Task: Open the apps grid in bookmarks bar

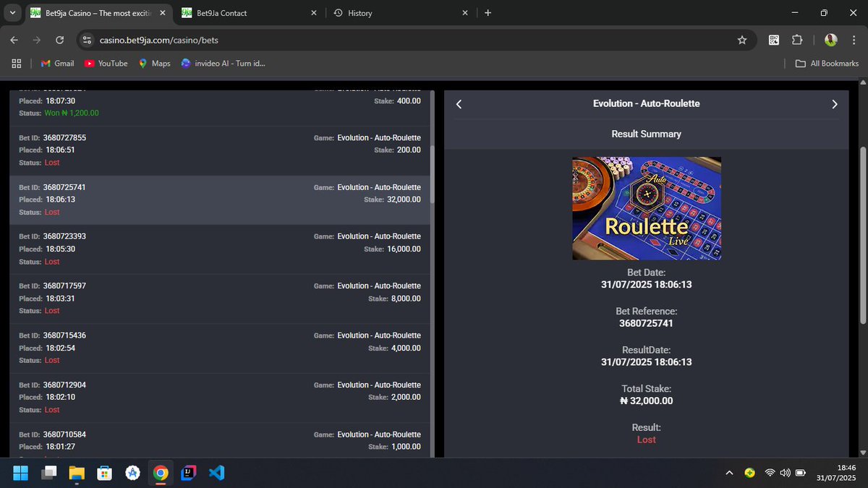Action: [x=16, y=64]
